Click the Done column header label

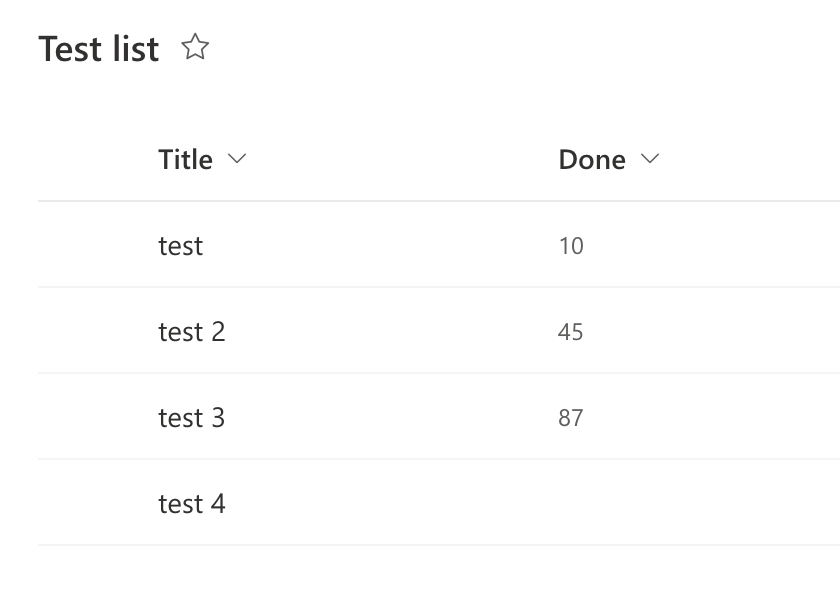tap(592, 160)
